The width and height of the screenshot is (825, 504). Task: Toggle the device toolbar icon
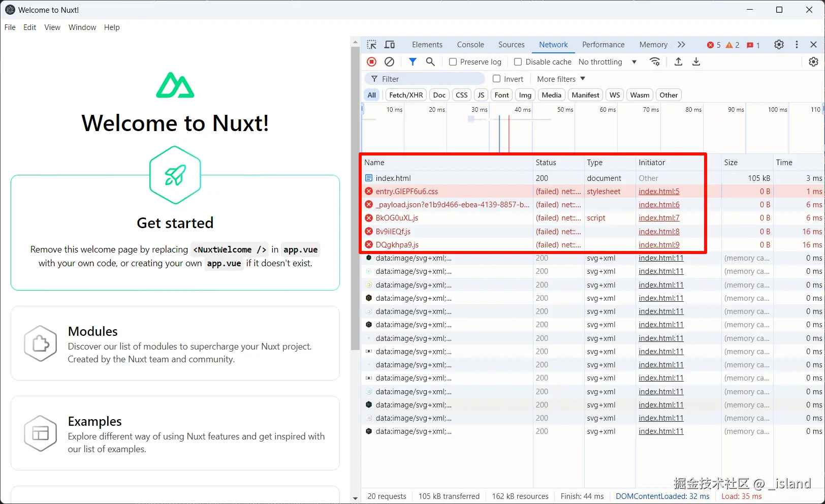(x=390, y=45)
